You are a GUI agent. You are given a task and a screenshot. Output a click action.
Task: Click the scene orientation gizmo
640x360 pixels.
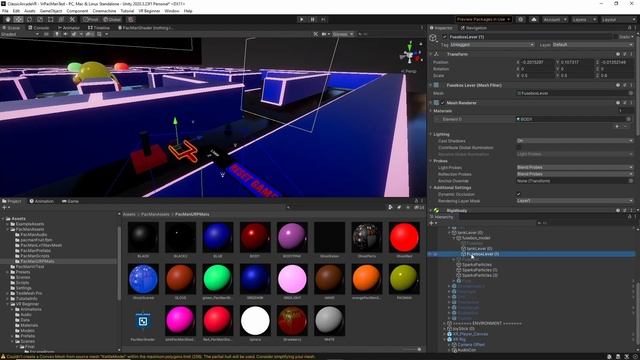point(409,54)
